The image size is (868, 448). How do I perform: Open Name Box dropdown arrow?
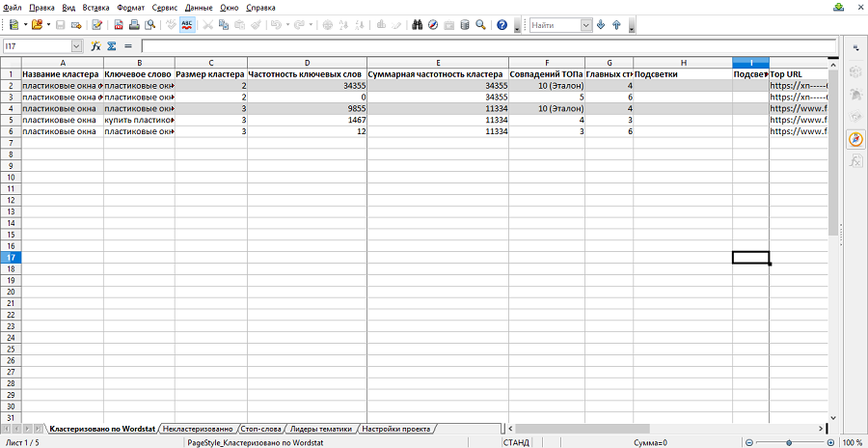point(76,46)
